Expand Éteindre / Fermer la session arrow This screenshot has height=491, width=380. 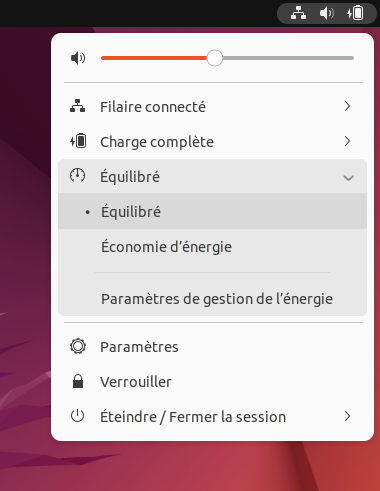[x=347, y=416]
